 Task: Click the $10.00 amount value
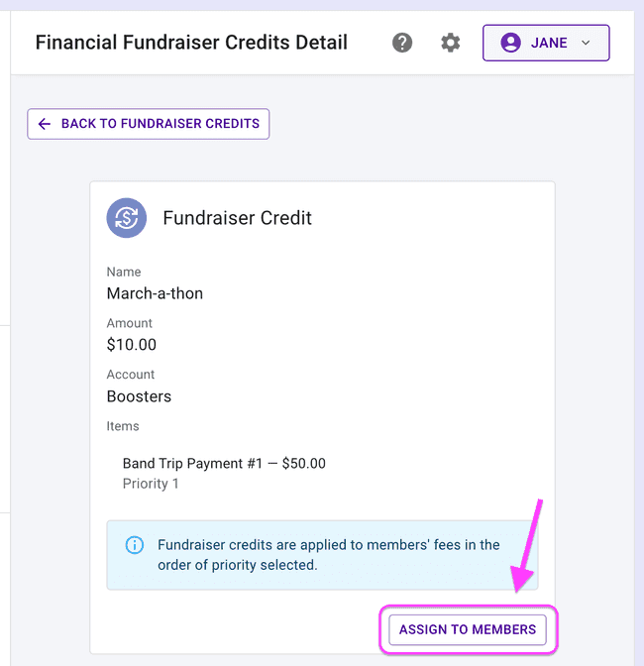pos(132,345)
